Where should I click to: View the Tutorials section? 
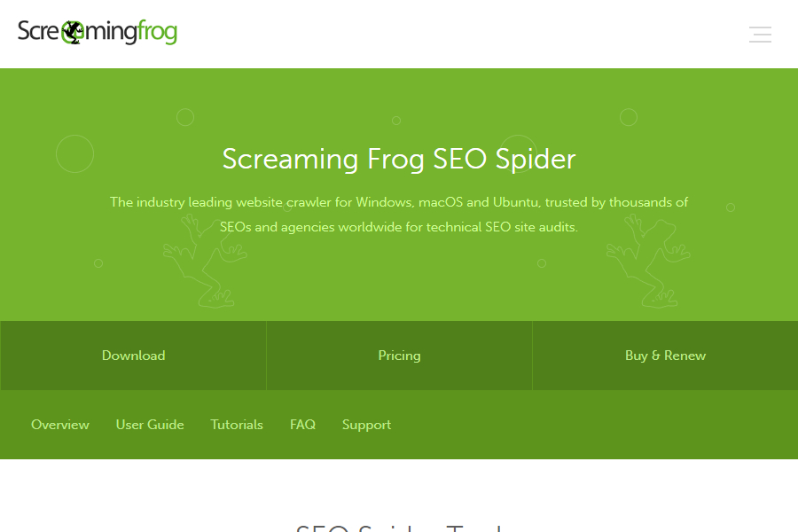pyautogui.click(x=236, y=425)
